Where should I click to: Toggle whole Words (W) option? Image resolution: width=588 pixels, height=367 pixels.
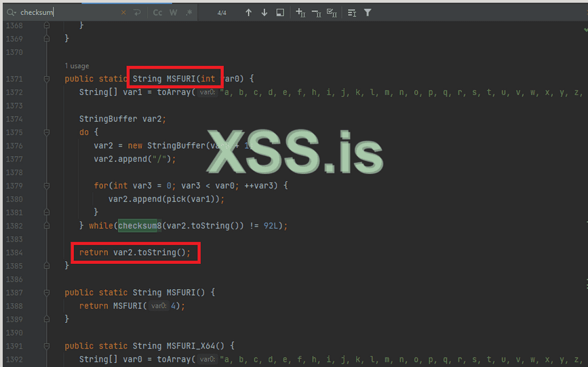coord(173,12)
